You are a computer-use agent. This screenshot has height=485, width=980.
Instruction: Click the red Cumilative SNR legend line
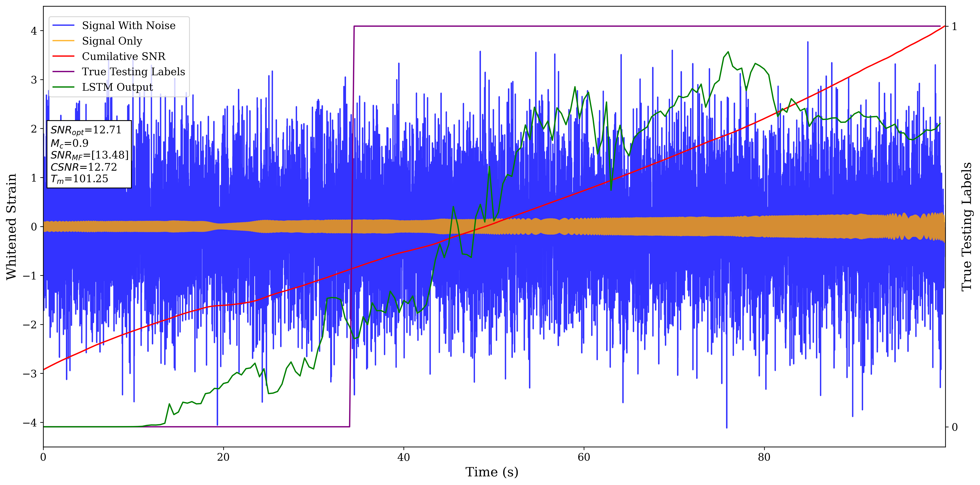(x=63, y=56)
